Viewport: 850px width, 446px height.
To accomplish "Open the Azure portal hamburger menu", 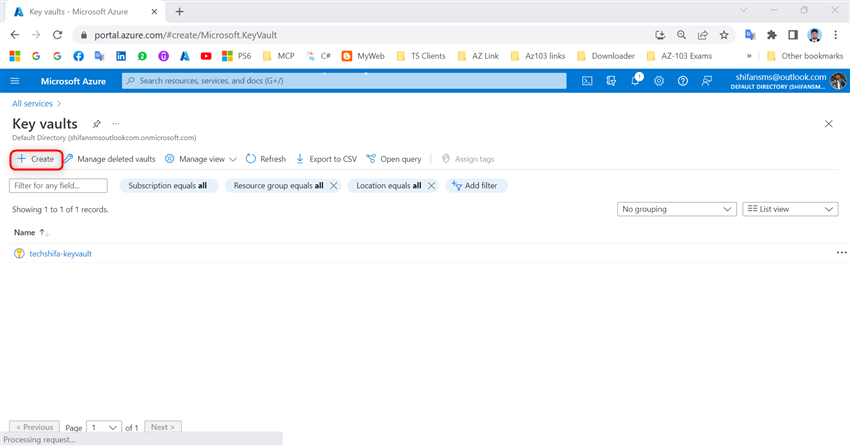I will [x=15, y=81].
